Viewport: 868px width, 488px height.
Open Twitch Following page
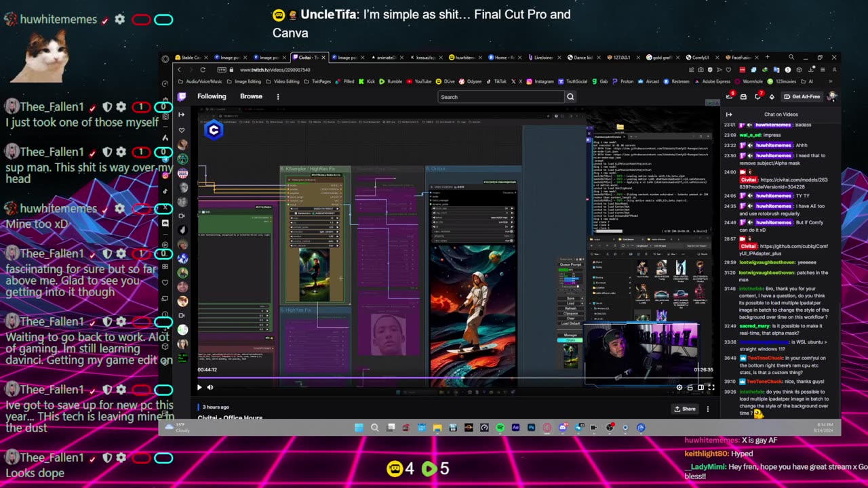[212, 96]
